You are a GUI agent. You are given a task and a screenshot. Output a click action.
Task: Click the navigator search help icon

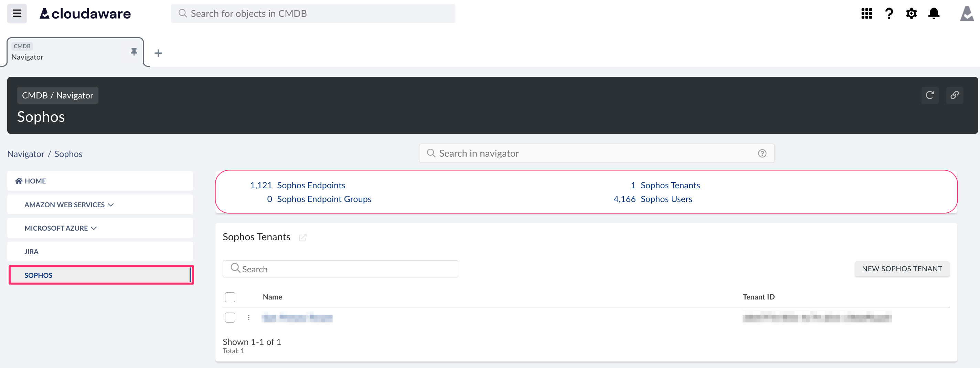click(761, 154)
